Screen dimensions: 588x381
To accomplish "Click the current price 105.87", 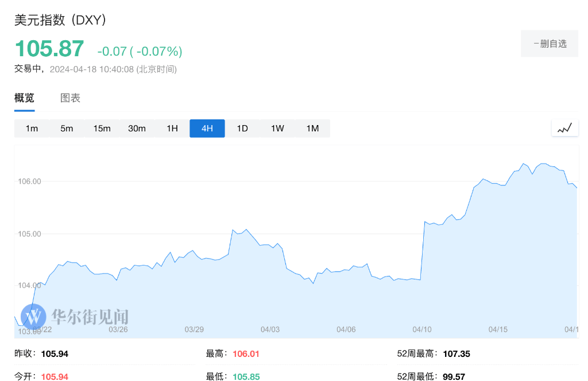I will [49, 49].
